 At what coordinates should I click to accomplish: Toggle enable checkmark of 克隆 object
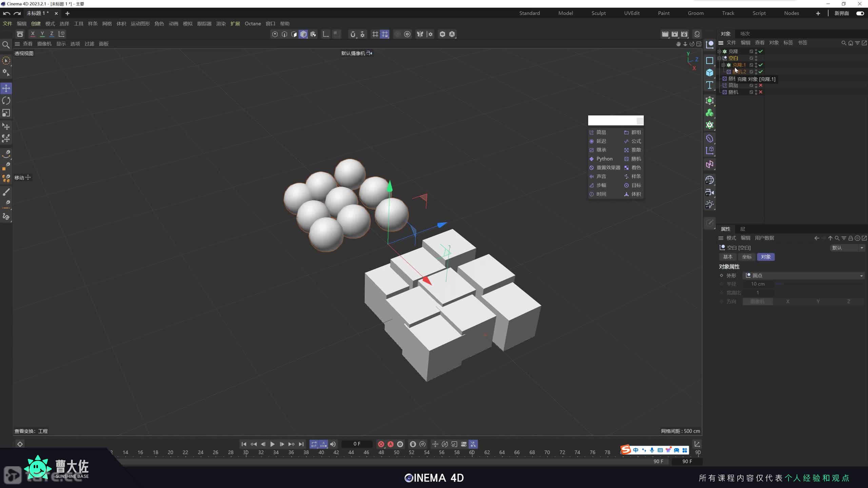pos(761,52)
